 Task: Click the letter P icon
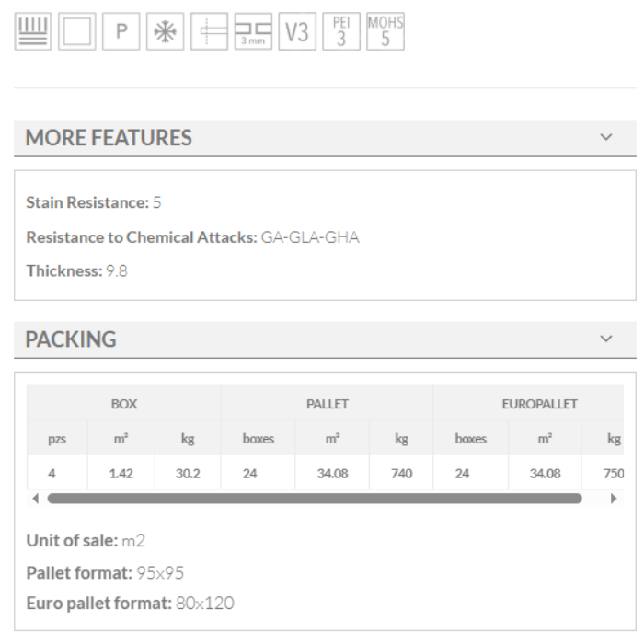point(121,32)
